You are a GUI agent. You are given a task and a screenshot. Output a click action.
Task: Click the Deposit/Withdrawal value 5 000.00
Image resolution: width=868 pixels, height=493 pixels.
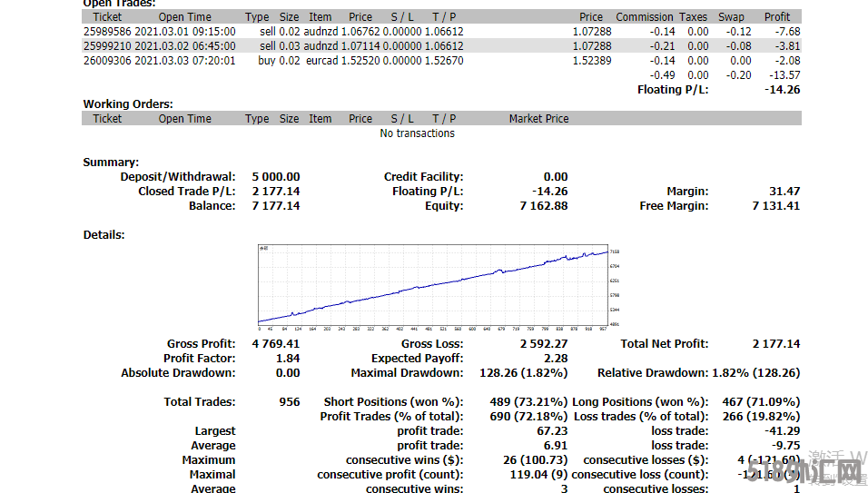(x=275, y=177)
